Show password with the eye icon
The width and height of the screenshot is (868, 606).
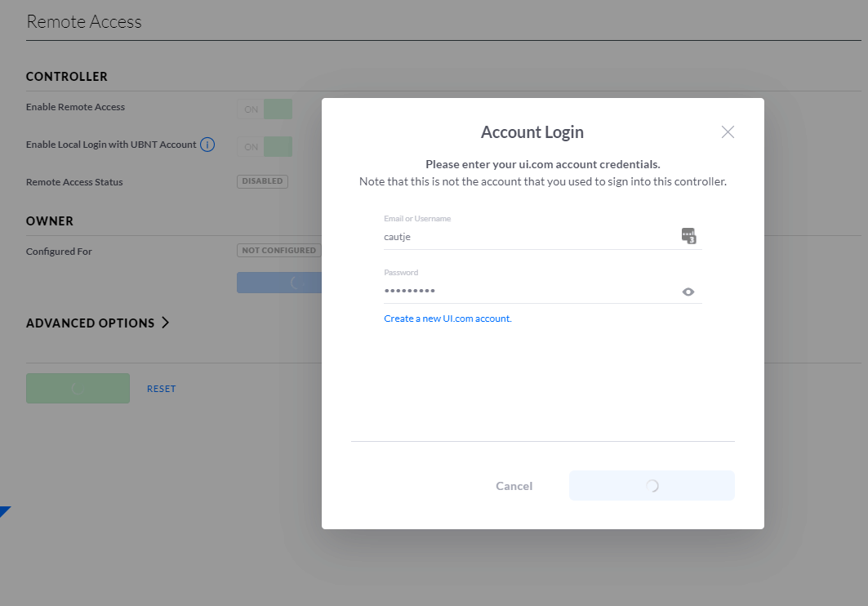coord(688,292)
